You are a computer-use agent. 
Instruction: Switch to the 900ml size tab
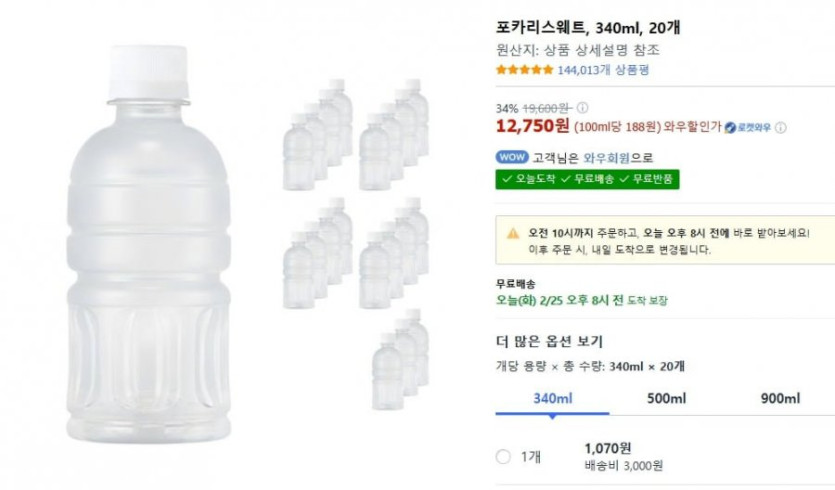(x=779, y=398)
